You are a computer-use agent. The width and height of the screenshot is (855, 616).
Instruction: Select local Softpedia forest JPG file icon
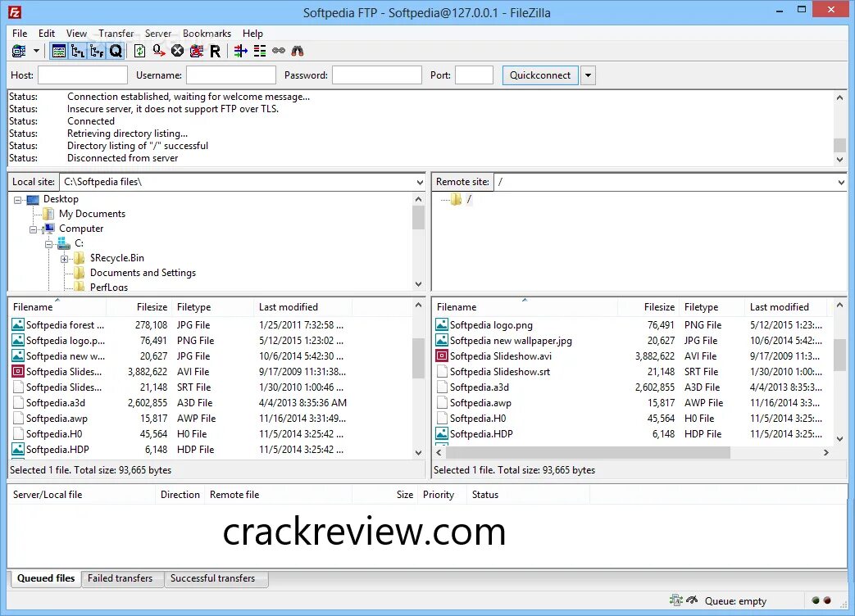tap(18, 325)
